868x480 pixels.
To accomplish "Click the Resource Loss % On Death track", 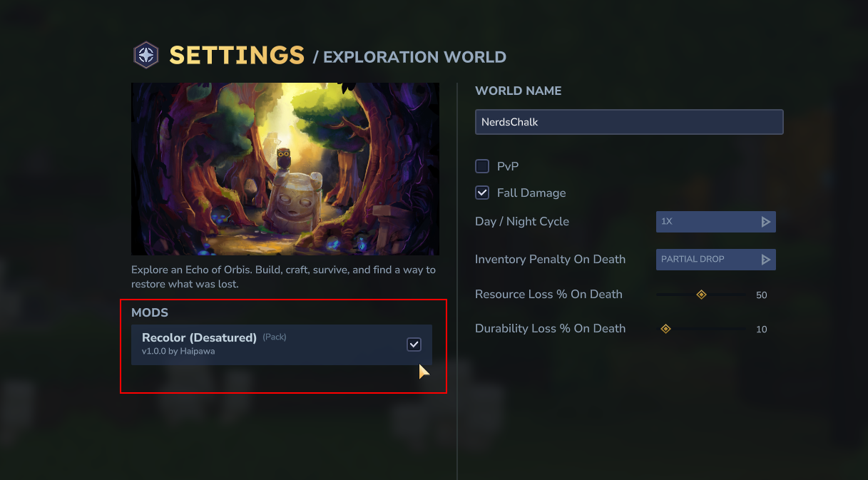I will point(701,295).
